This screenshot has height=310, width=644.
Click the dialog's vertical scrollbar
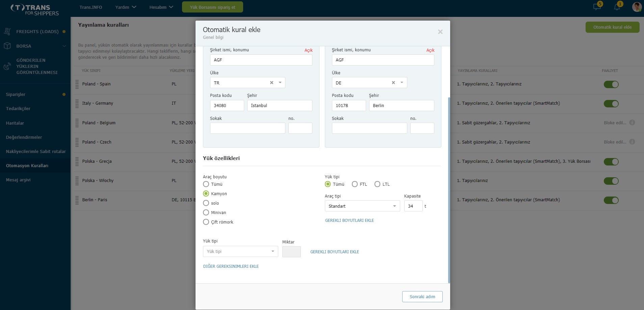point(449,190)
